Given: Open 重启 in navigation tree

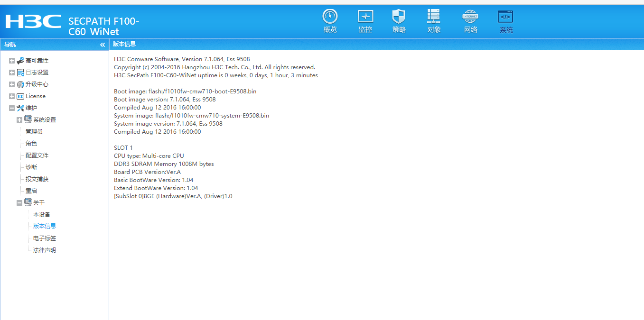Looking at the screenshot, I should pos(31,191).
